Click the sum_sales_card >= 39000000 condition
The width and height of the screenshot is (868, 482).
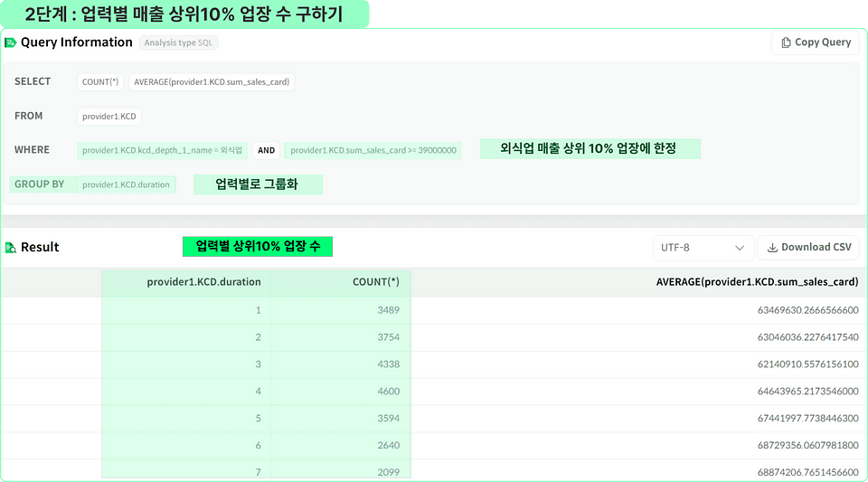pos(373,150)
